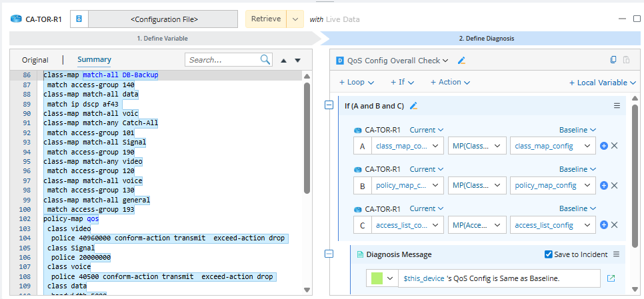
Task: Copy the diagnosis using the copy icon
Action: (613, 60)
